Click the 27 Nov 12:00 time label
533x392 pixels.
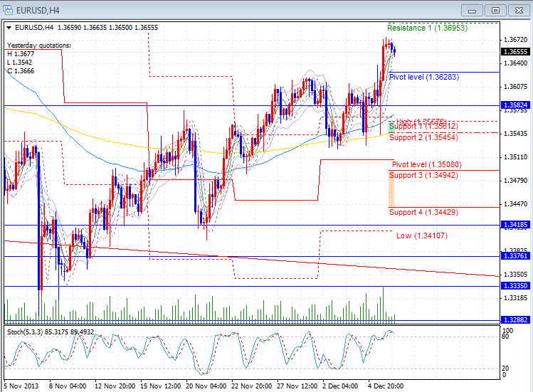(x=297, y=386)
